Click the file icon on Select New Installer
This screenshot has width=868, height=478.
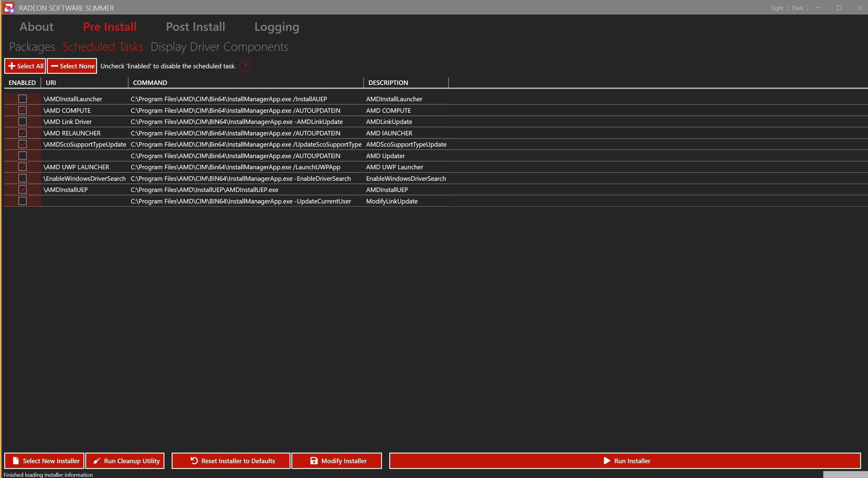point(15,460)
